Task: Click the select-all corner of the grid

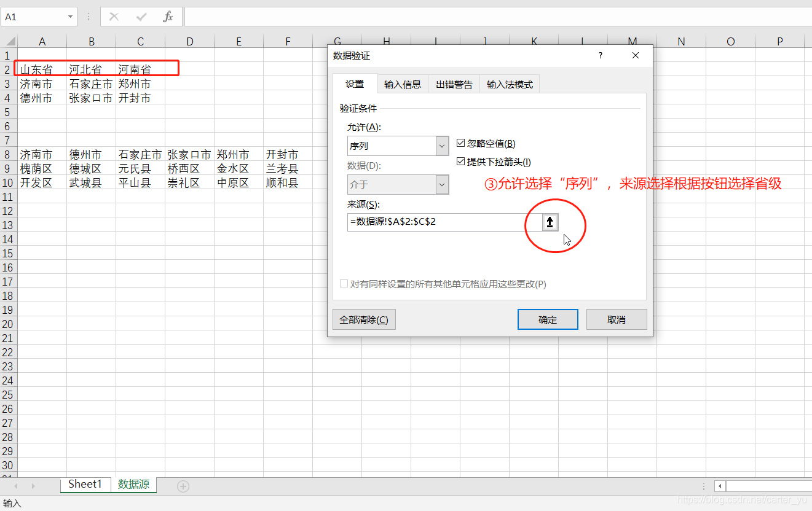Action: point(10,41)
